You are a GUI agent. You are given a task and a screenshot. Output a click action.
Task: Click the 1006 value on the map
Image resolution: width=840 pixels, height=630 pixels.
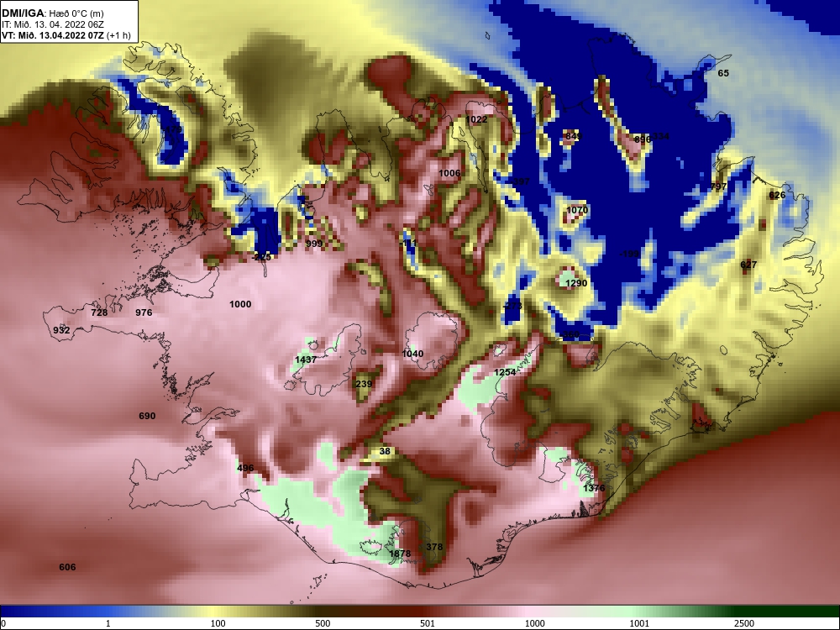[449, 172]
